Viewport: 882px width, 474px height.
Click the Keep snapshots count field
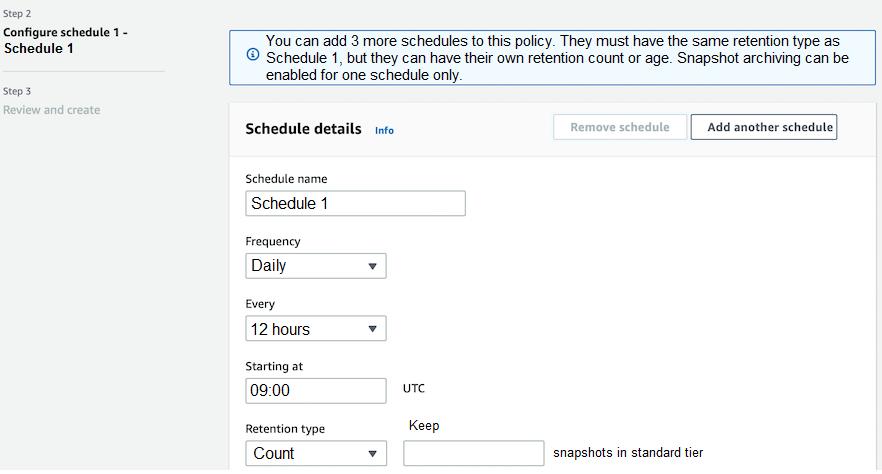473,454
